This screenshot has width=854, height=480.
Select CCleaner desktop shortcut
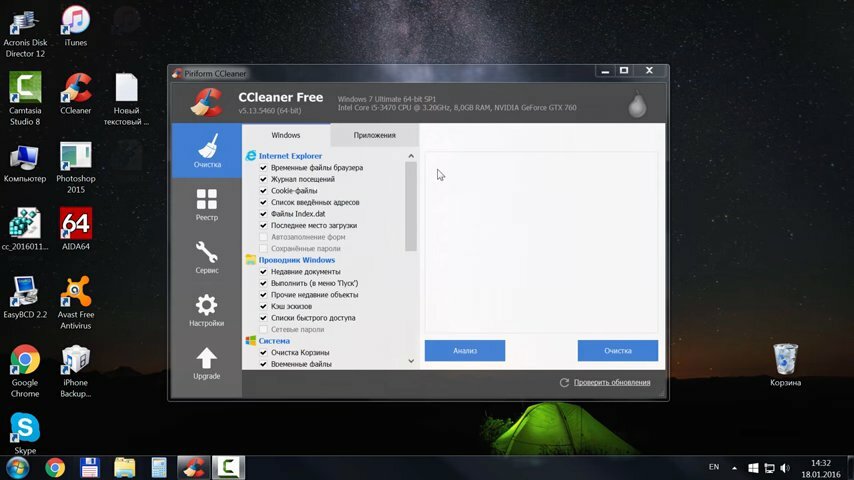coord(76,94)
